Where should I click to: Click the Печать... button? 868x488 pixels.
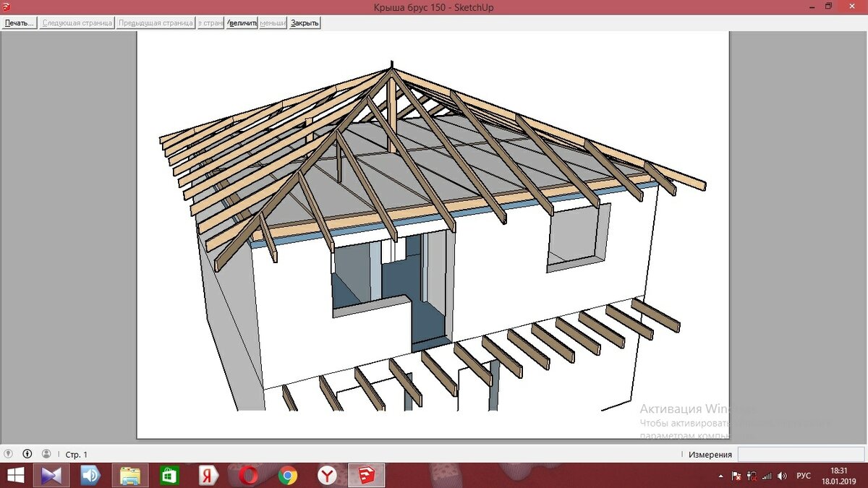coord(19,23)
